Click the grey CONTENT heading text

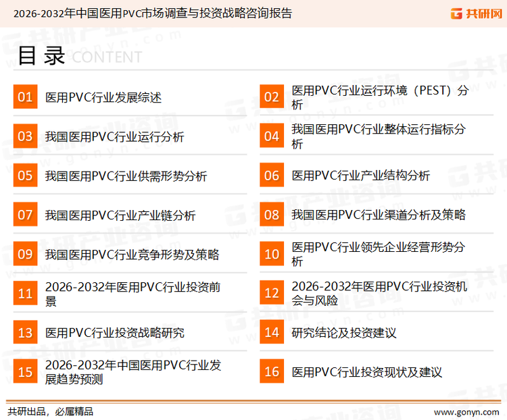(107, 57)
